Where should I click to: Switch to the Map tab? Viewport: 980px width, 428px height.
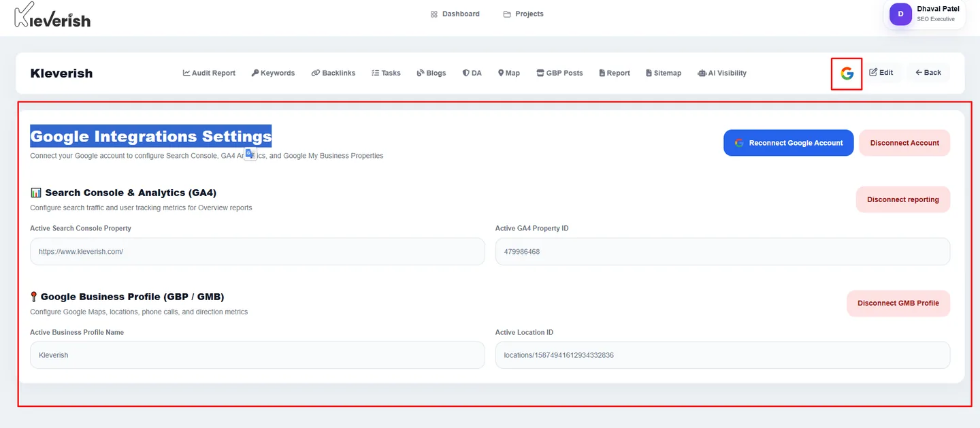pyautogui.click(x=509, y=73)
